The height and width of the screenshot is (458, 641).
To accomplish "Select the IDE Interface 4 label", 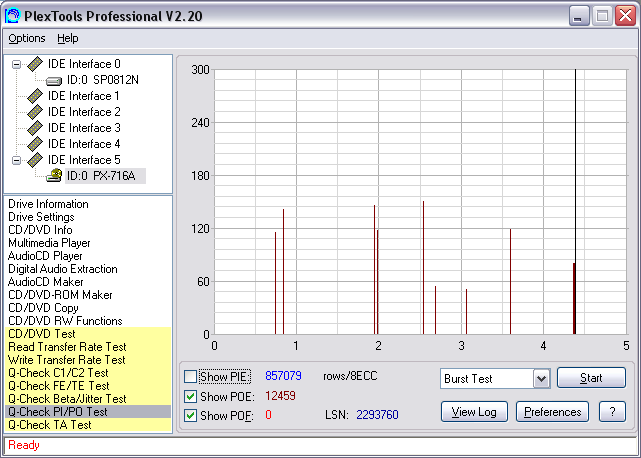I will [x=84, y=144].
